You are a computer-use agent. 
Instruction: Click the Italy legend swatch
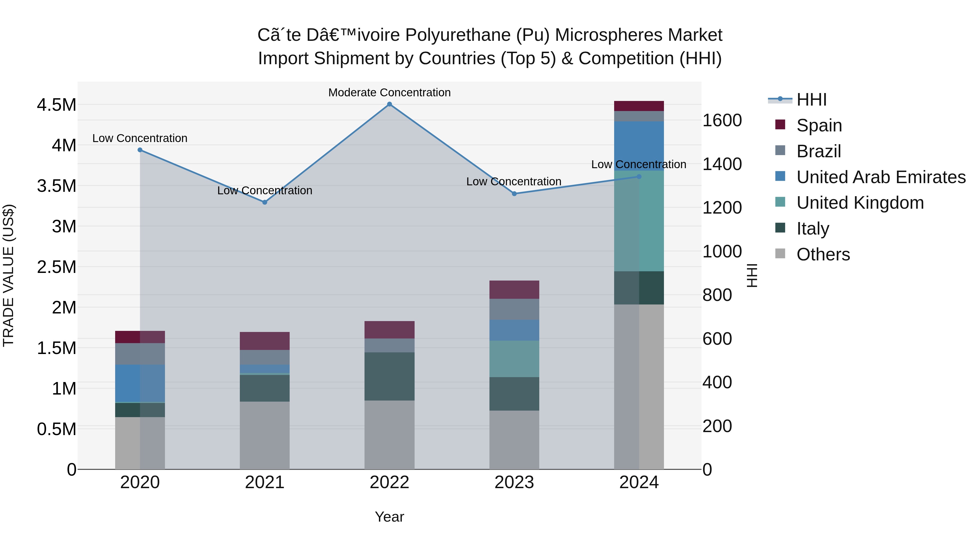pos(780,228)
